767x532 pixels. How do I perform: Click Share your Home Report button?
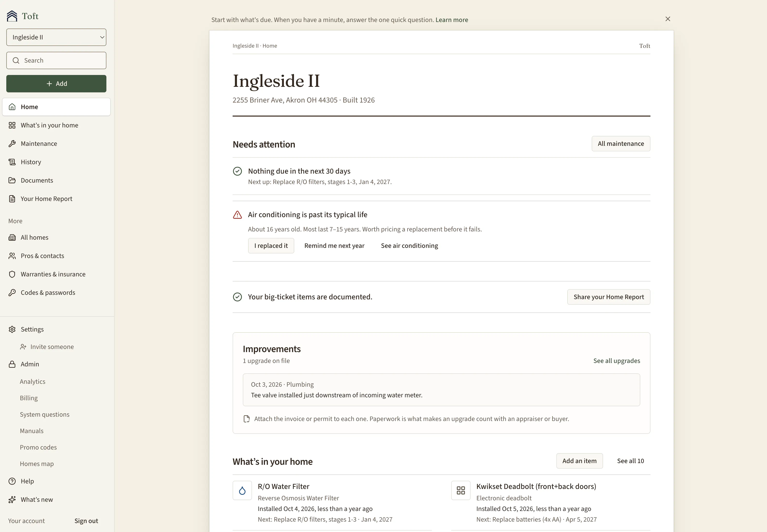609,297
